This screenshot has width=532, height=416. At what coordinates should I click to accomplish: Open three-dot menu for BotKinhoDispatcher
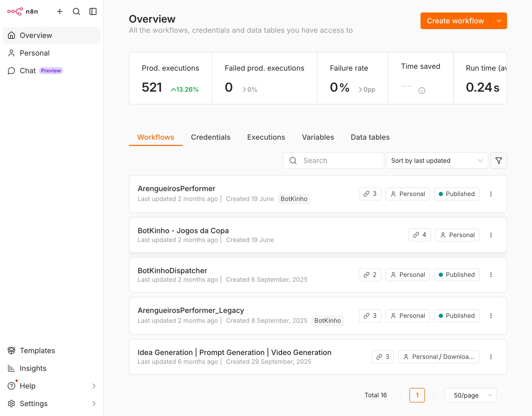491,275
